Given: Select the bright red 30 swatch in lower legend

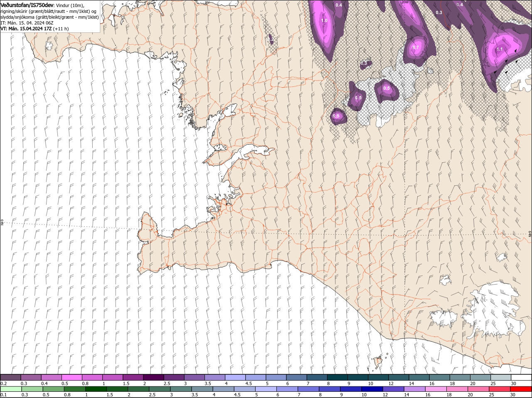Looking at the screenshot, I should tap(521, 389).
